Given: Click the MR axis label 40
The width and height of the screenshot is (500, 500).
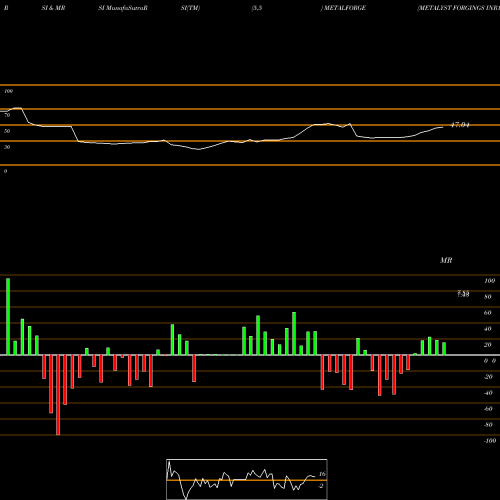Looking at the screenshot, I should pyautogui.click(x=488, y=329).
